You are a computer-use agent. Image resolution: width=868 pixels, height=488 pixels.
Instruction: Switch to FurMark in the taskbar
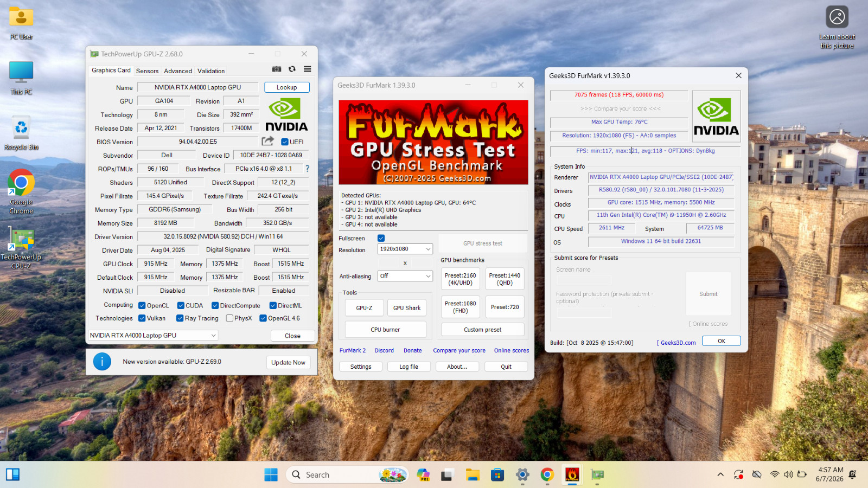click(572, 475)
